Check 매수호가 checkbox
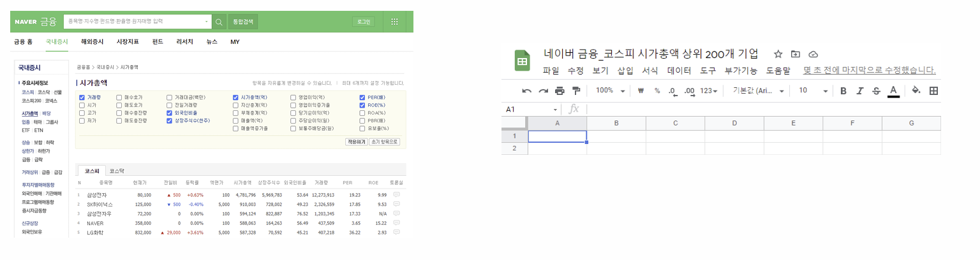The height and width of the screenshot is (260, 980). coord(119,97)
